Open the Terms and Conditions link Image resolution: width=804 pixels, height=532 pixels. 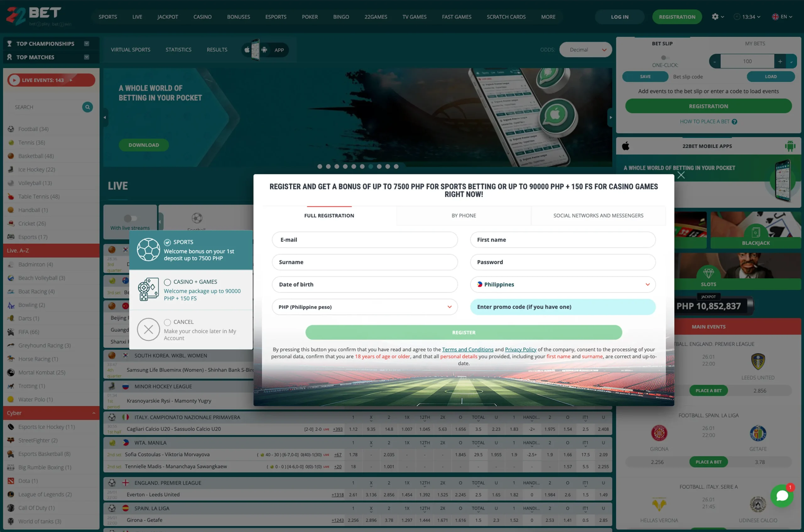click(x=467, y=350)
